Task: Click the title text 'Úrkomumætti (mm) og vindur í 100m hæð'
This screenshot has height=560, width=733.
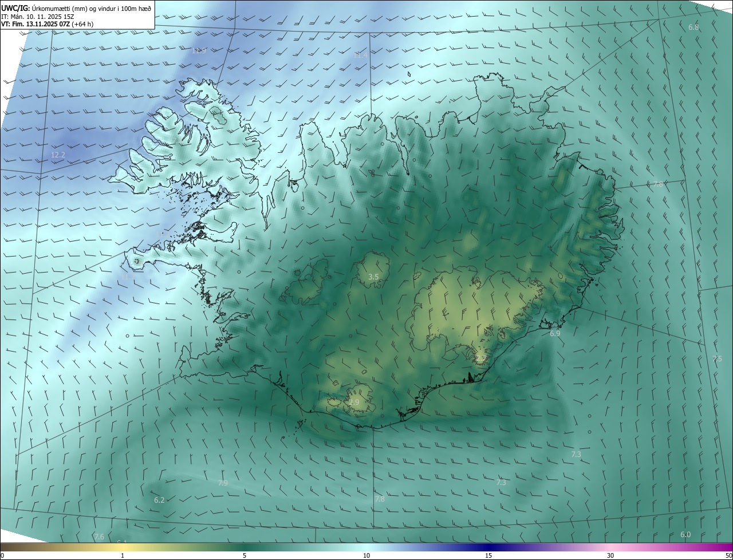Action: (x=92, y=8)
